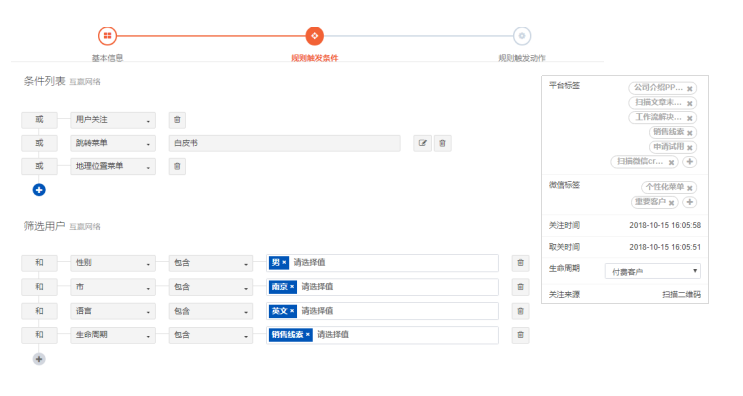Toggle the 和 operator on 性别 row

pyautogui.click(x=39, y=263)
